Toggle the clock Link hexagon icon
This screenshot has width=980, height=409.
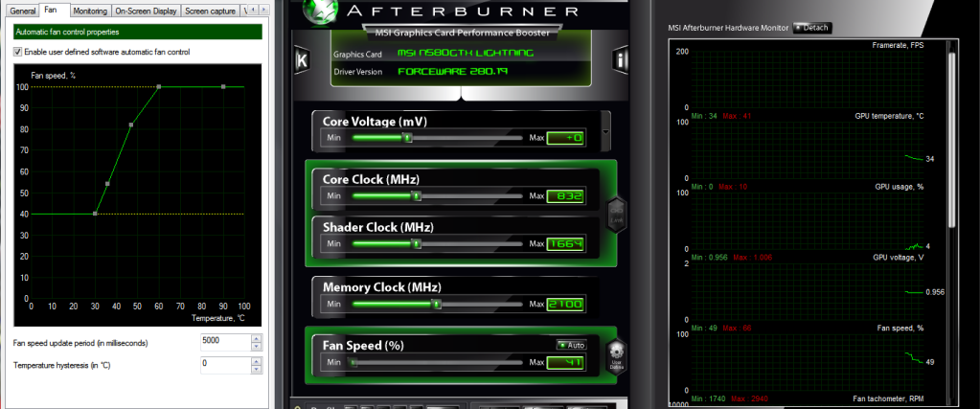pyautogui.click(x=616, y=216)
